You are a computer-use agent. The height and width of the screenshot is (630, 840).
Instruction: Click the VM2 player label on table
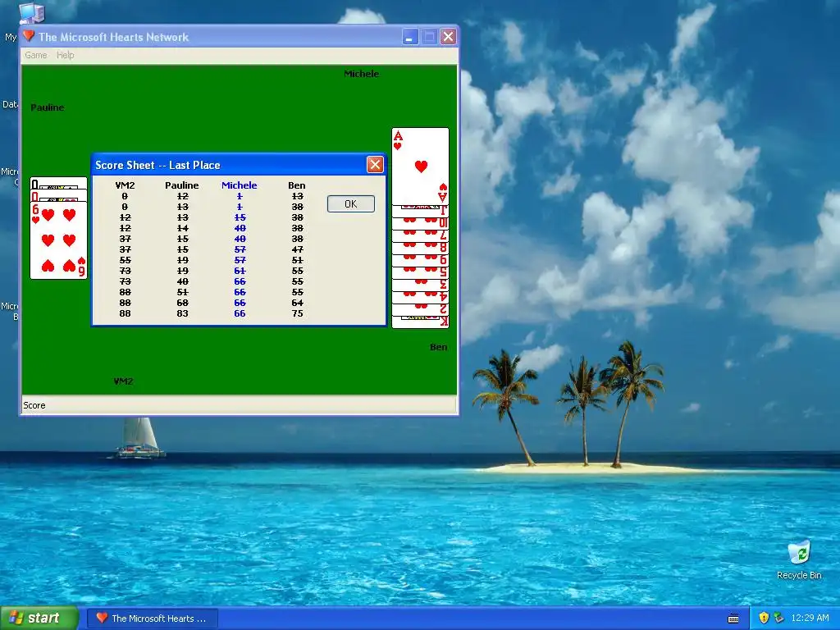123,381
